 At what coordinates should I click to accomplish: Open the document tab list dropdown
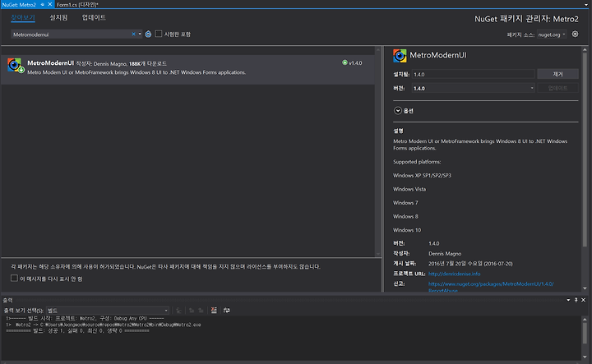point(586,5)
